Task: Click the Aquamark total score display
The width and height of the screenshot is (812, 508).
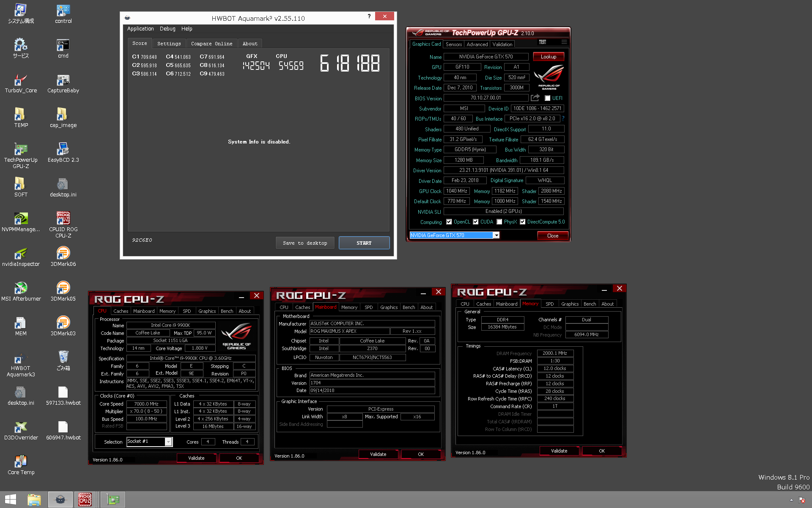Action: [350, 63]
